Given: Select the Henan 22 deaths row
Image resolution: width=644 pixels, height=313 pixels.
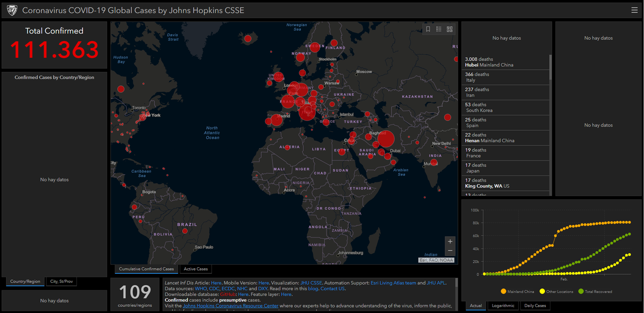Looking at the screenshot, I should 505,138.
